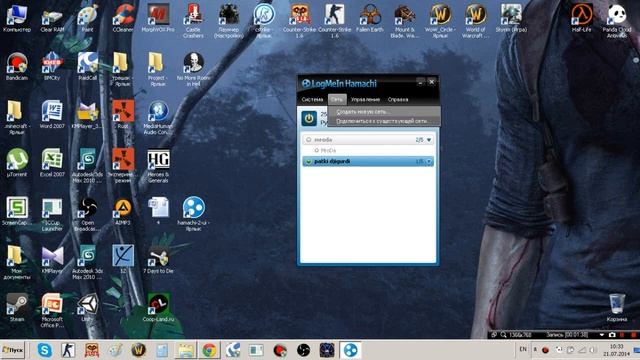Collapse the network showing 2/5
The width and height of the screenshot is (640, 360).
[x=429, y=140]
